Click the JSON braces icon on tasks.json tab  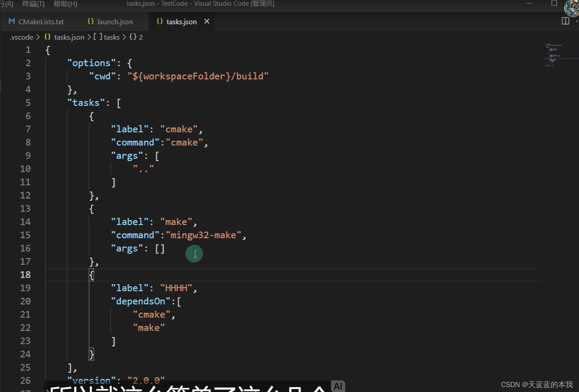tap(160, 21)
